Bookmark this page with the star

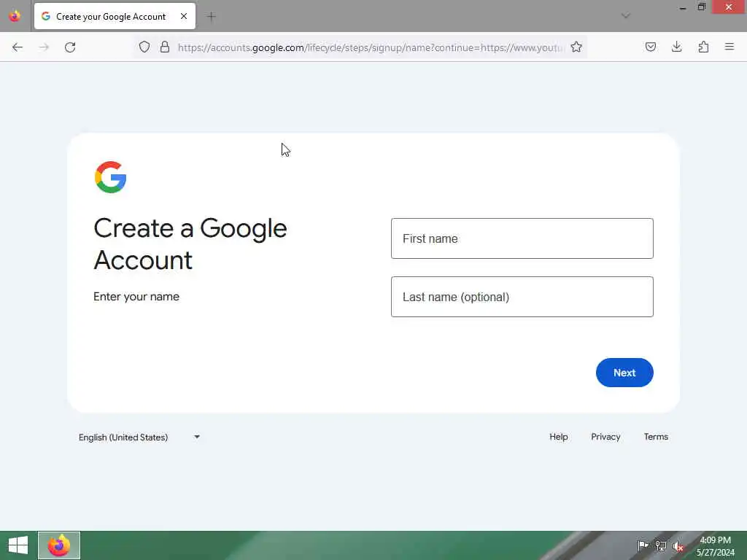[576, 47]
